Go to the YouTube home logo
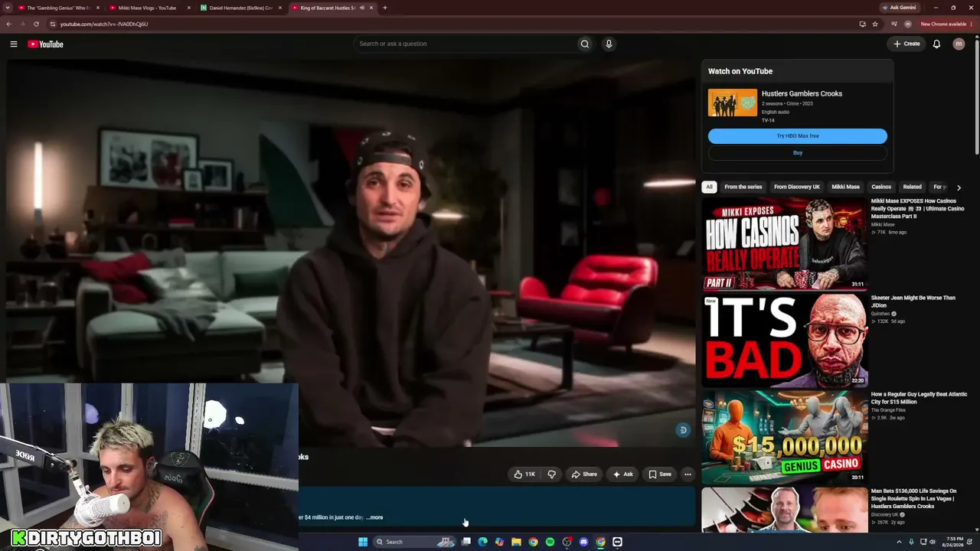980x551 pixels. (x=46, y=44)
